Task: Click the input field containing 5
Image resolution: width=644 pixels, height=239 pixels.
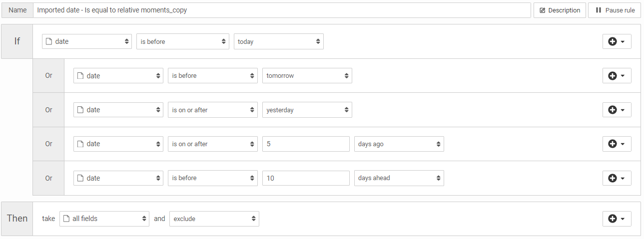Action: pos(306,144)
